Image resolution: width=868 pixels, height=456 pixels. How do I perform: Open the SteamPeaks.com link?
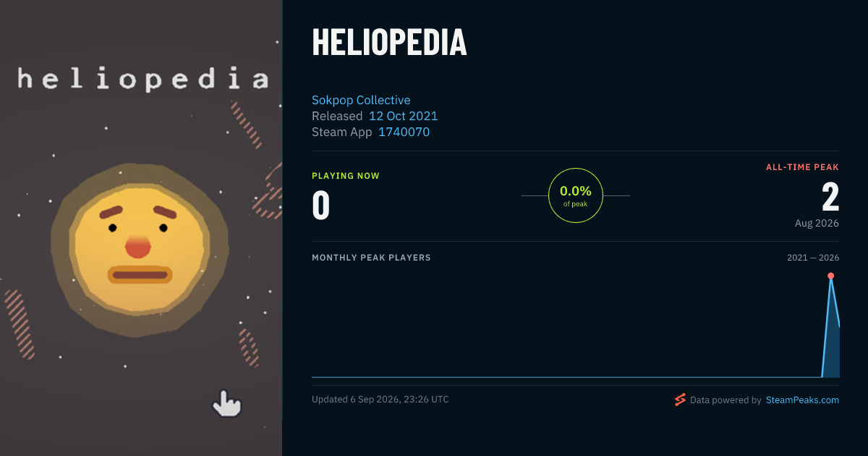[802, 400]
